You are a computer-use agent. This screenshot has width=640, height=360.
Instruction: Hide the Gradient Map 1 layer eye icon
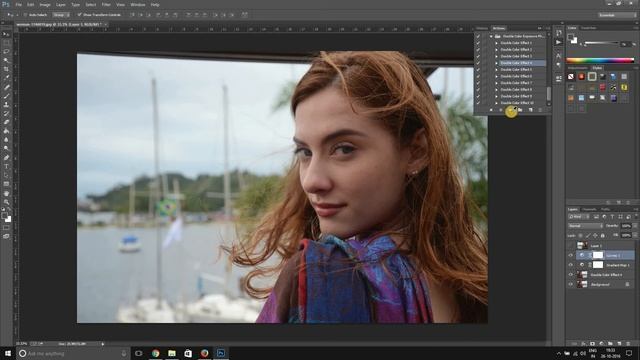coord(571,265)
